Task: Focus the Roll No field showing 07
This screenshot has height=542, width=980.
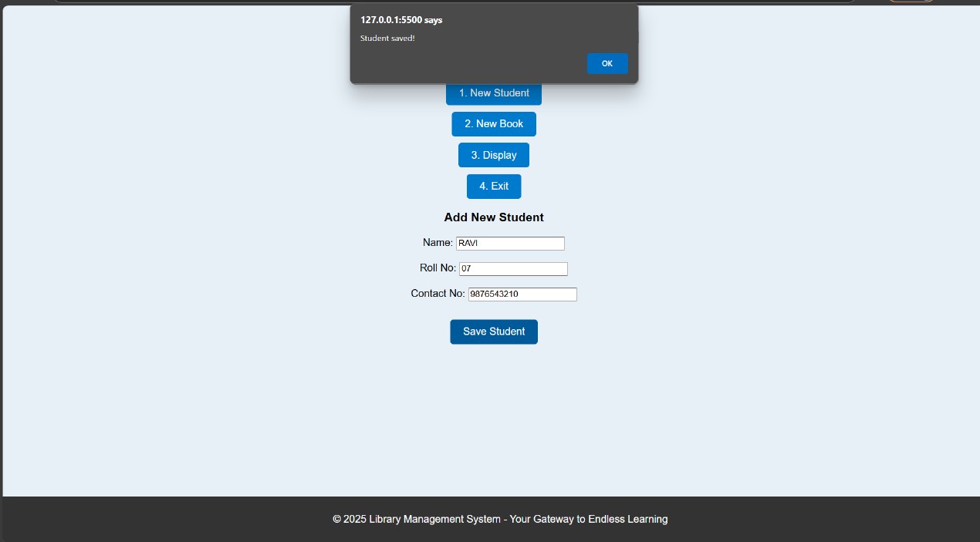Action: 513,269
